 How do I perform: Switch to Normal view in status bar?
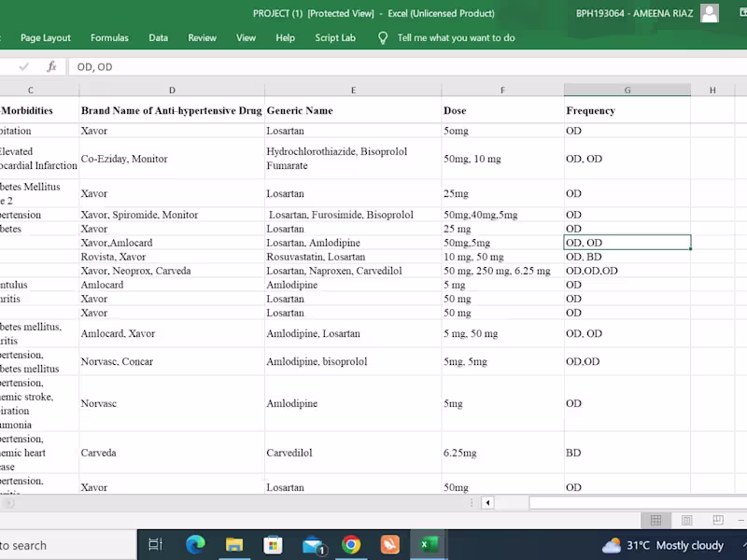(655, 520)
